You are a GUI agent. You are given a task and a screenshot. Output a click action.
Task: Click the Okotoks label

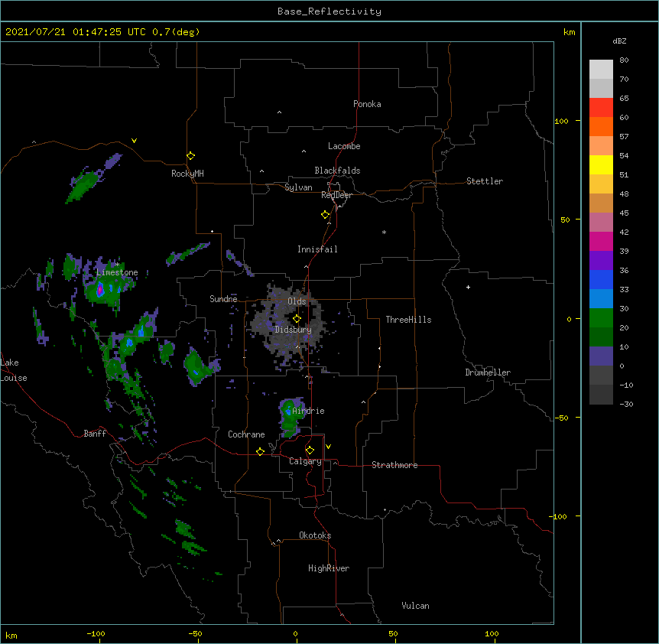coord(315,535)
